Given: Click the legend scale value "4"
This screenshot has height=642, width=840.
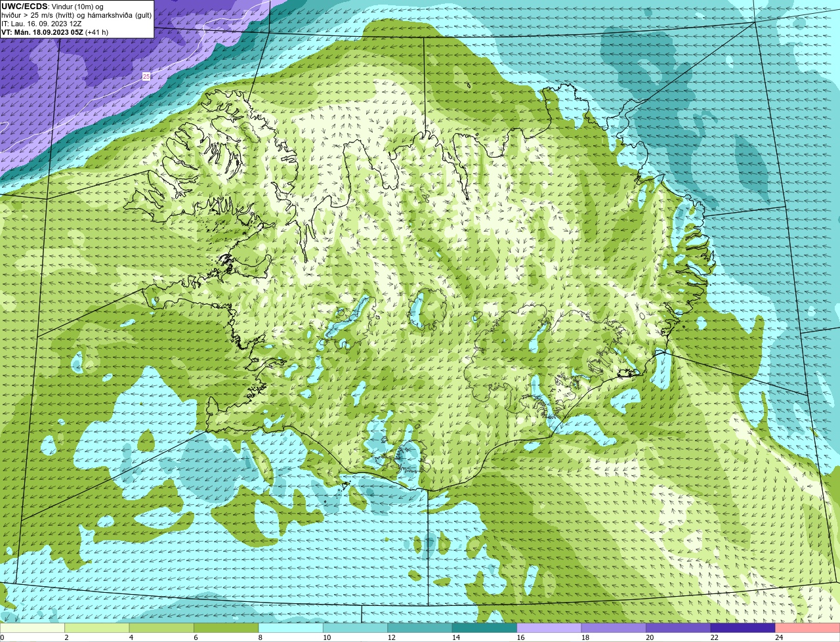Looking at the screenshot, I should click(131, 637).
